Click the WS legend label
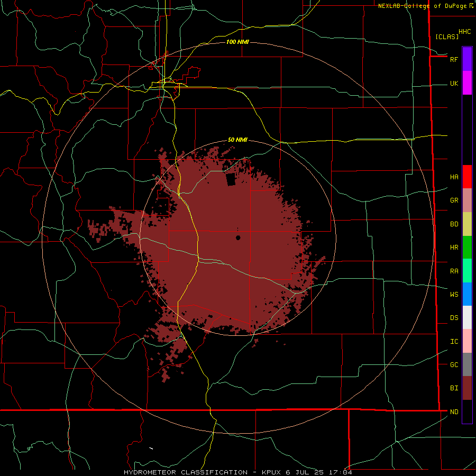 coord(454,294)
